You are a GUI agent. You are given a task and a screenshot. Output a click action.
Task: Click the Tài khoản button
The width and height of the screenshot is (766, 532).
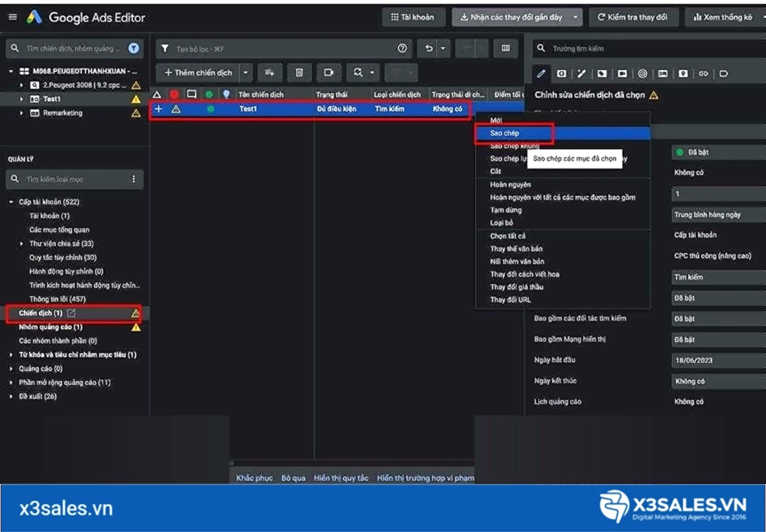pyautogui.click(x=413, y=17)
